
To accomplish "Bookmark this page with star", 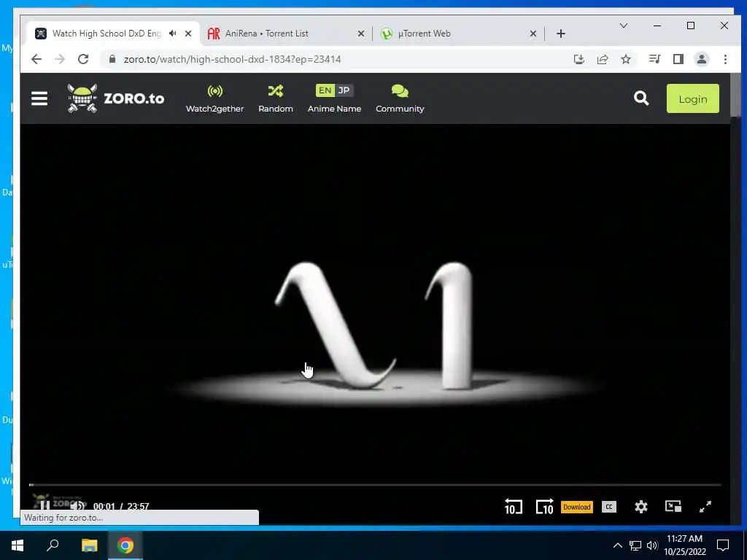I will pos(625,59).
